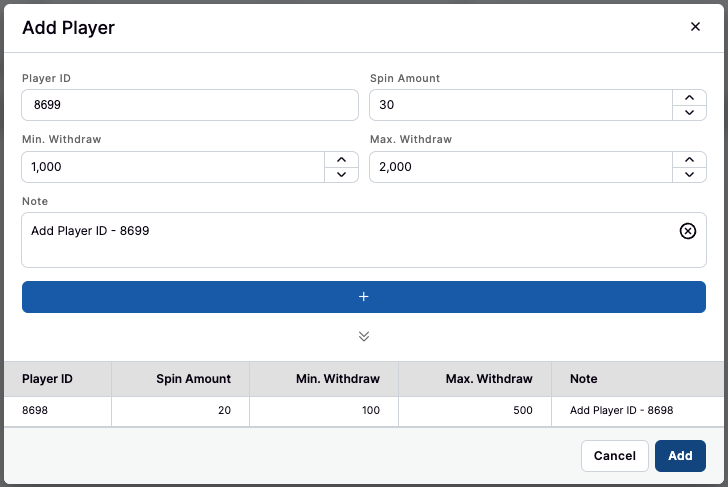Collapse section with double chevron
728x487 pixels.
[x=364, y=336]
